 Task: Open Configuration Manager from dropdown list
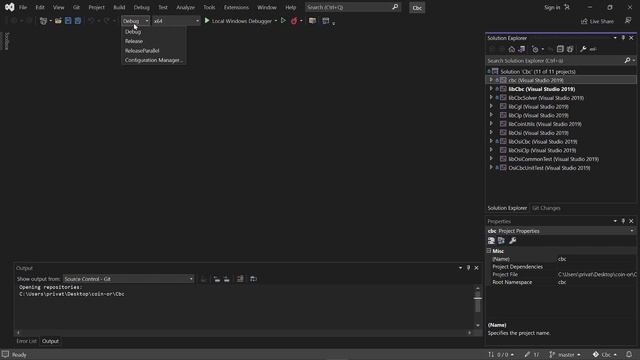click(x=154, y=60)
